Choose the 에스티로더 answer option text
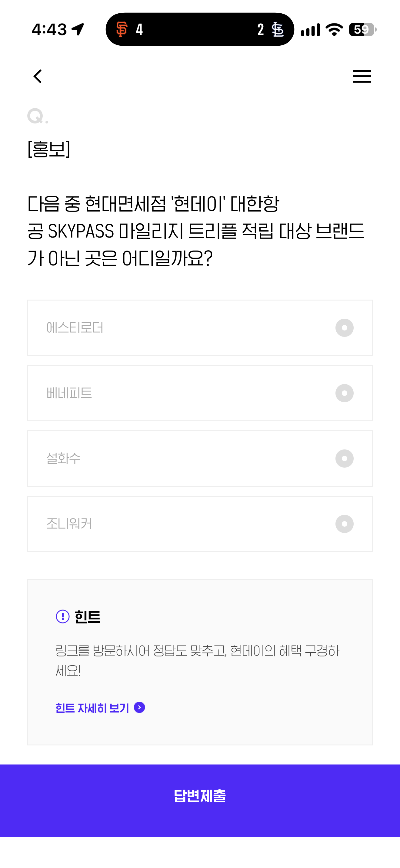This screenshot has width=400, height=868. (75, 328)
